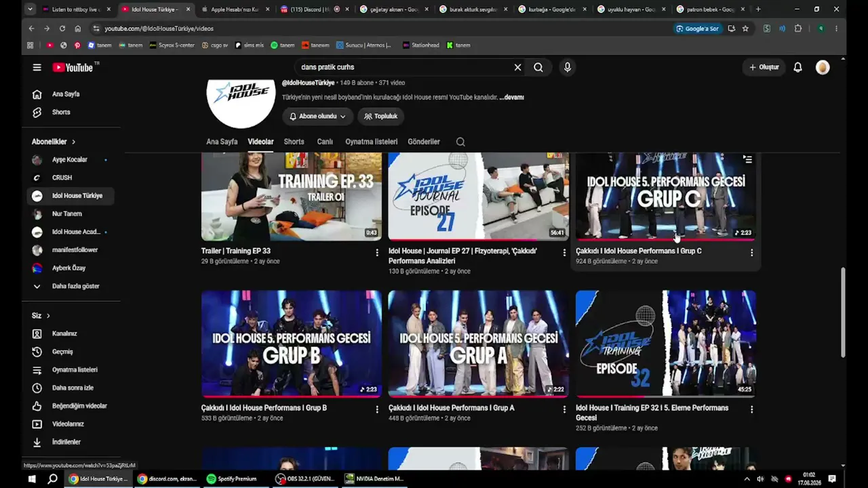
Task: Bookmark this page with star icon
Action: pos(745,28)
